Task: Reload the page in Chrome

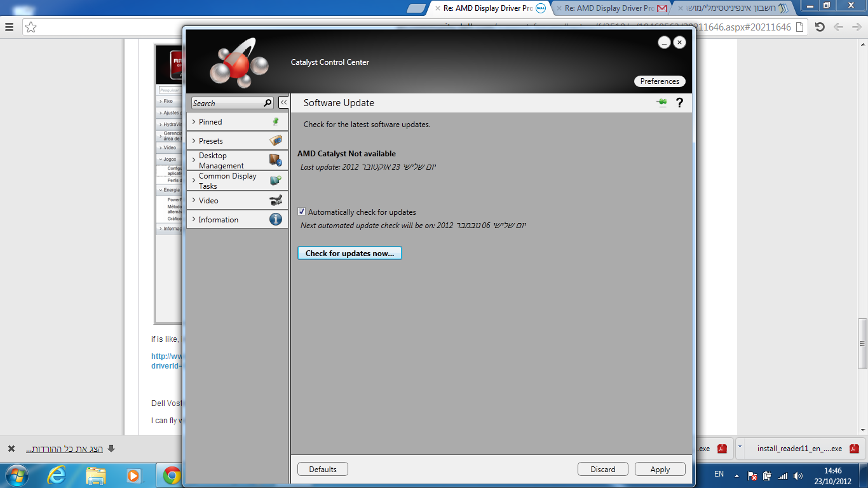Action: pyautogui.click(x=820, y=27)
